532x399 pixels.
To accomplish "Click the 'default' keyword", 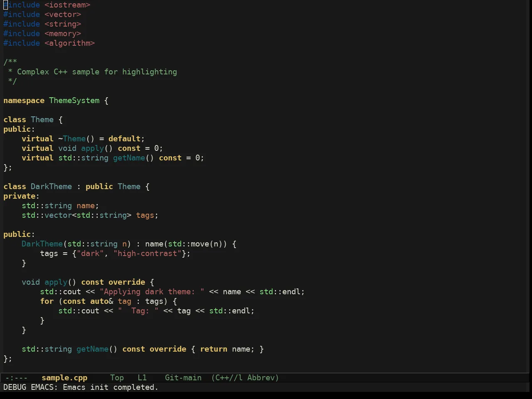I will coord(124,139).
